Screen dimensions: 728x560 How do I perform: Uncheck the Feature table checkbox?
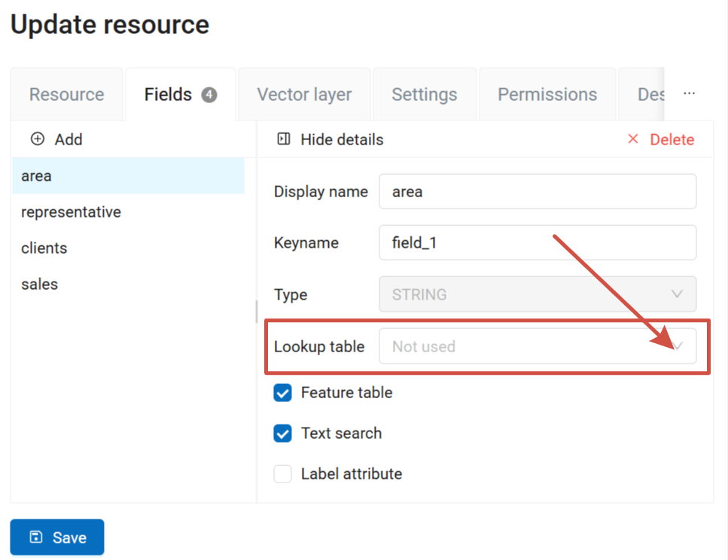282,393
